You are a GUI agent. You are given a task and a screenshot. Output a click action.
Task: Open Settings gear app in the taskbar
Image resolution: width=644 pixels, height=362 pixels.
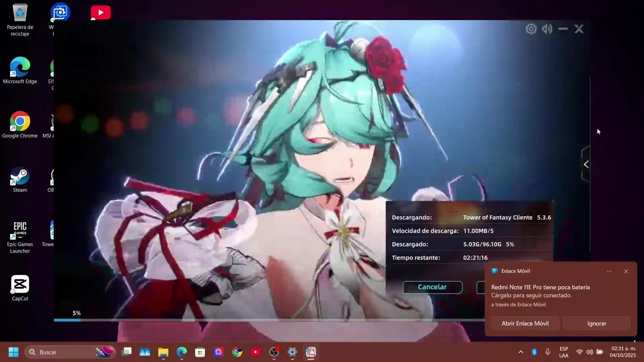tap(292, 352)
